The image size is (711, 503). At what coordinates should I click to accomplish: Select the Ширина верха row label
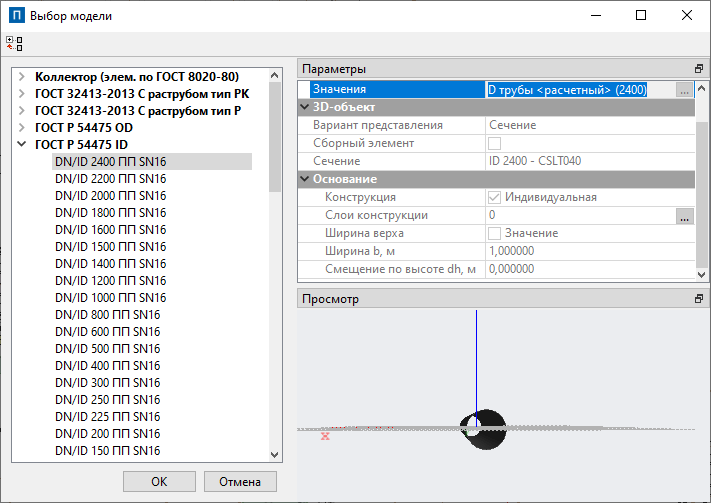(x=364, y=233)
